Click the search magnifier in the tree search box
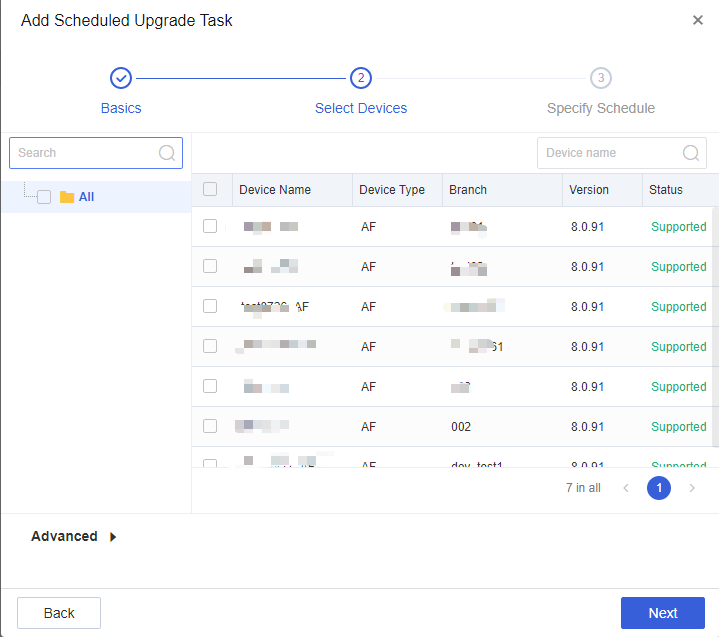Image resolution: width=719 pixels, height=637 pixels. point(167,153)
